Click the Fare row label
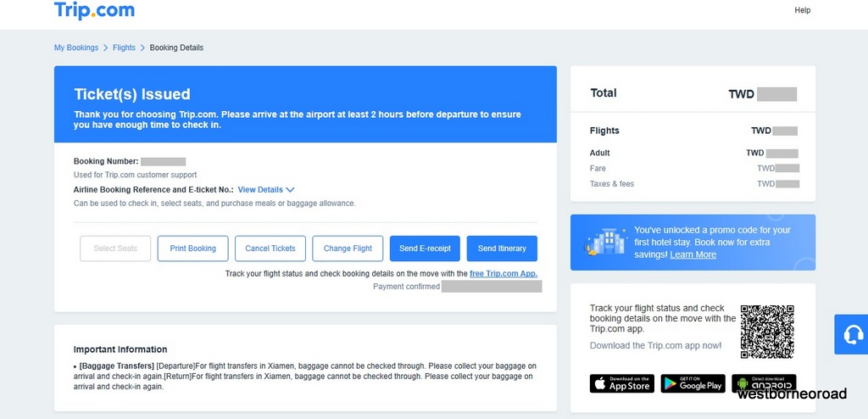868x419 pixels. coord(598,169)
